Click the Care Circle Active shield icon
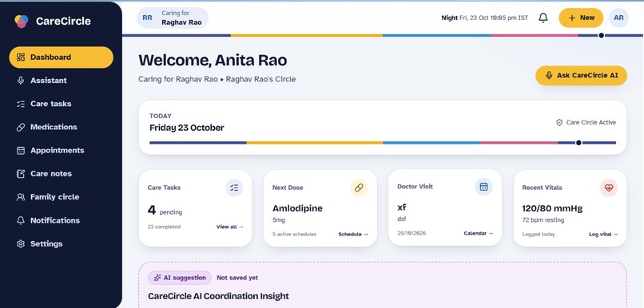644x308 pixels. click(x=559, y=123)
